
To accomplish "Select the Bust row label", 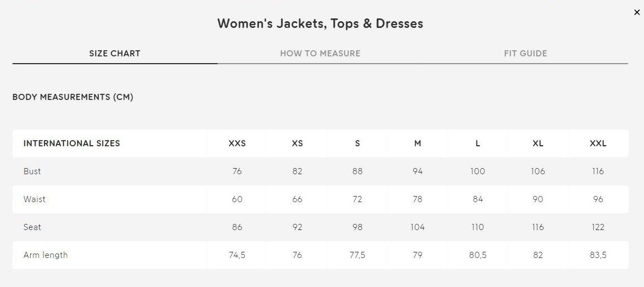I will point(32,171).
